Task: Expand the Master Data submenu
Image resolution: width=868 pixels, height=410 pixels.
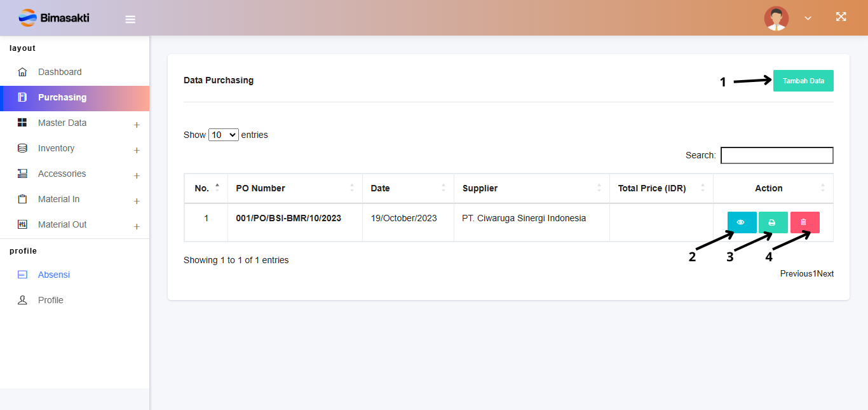Action: click(x=136, y=125)
